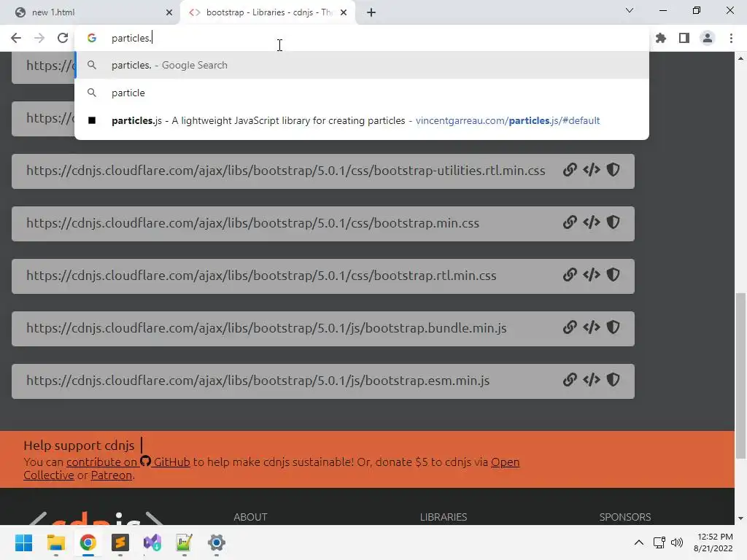Choose 'particles. - Google Search' suggestion
This screenshot has height=560, width=747.
362,65
